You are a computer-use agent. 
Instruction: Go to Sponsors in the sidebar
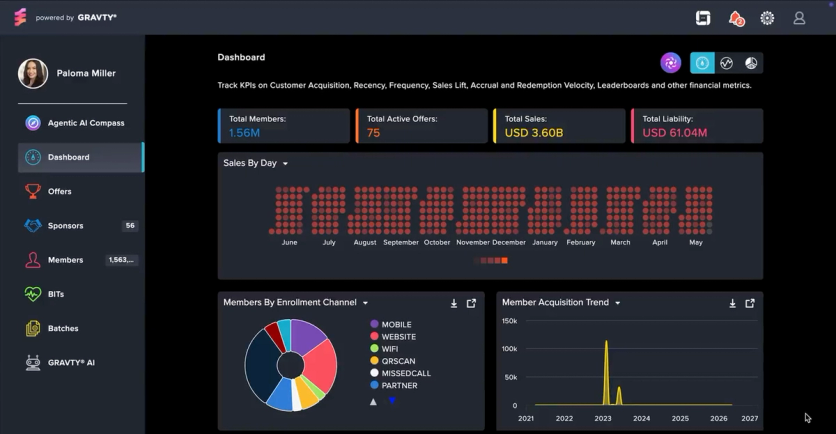point(81,226)
